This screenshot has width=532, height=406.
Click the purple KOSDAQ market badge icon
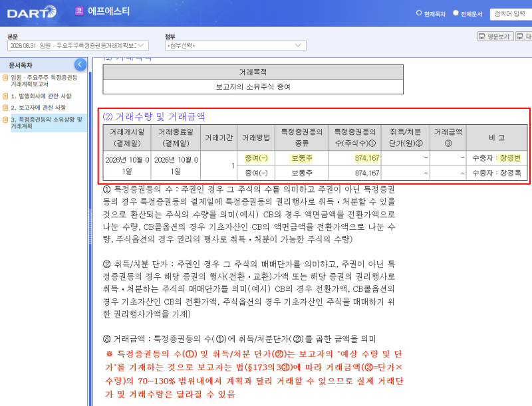coord(79,11)
